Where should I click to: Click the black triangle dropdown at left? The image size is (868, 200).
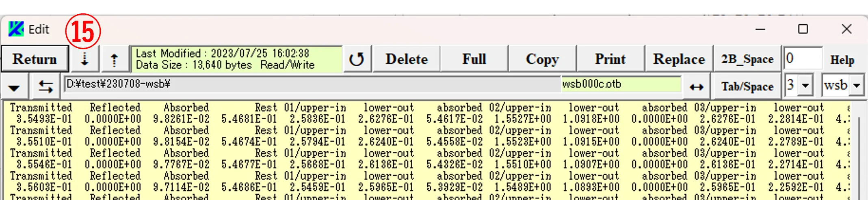14,87
